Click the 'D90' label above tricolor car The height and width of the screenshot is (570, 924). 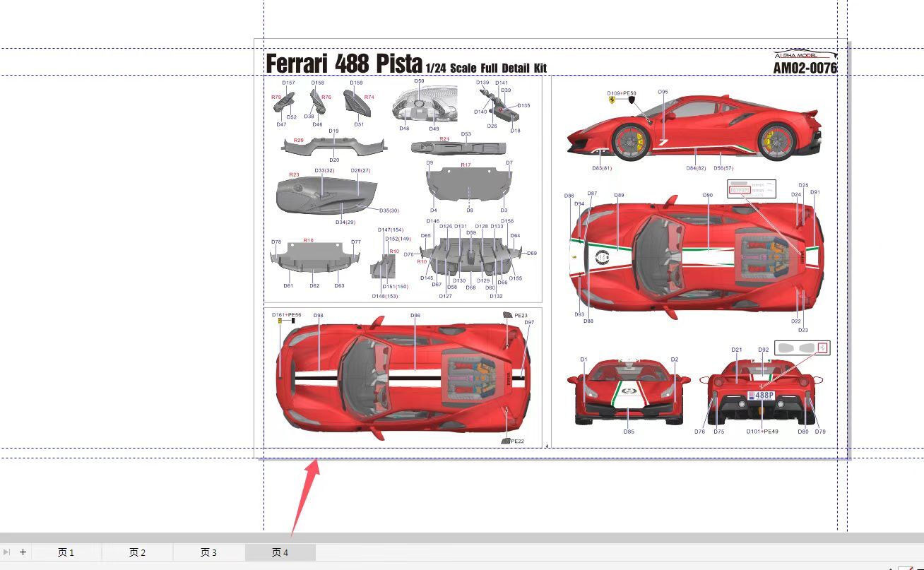[708, 195]
